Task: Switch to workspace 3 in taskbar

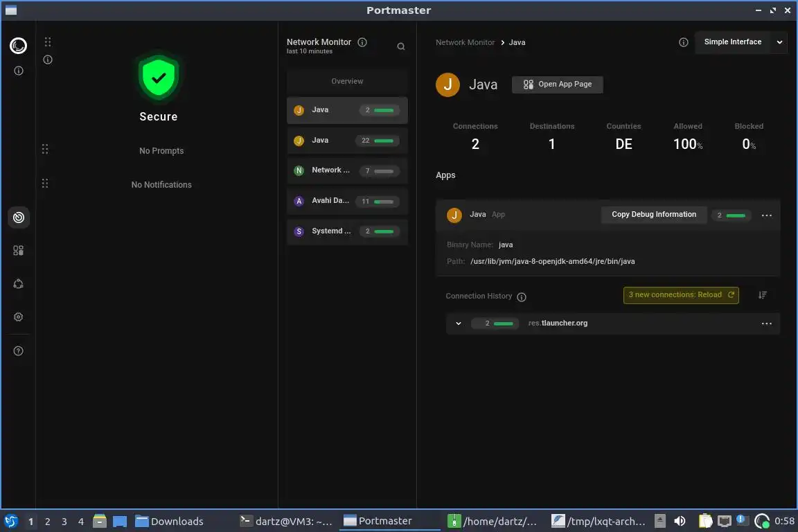Action: pos(64,522)
